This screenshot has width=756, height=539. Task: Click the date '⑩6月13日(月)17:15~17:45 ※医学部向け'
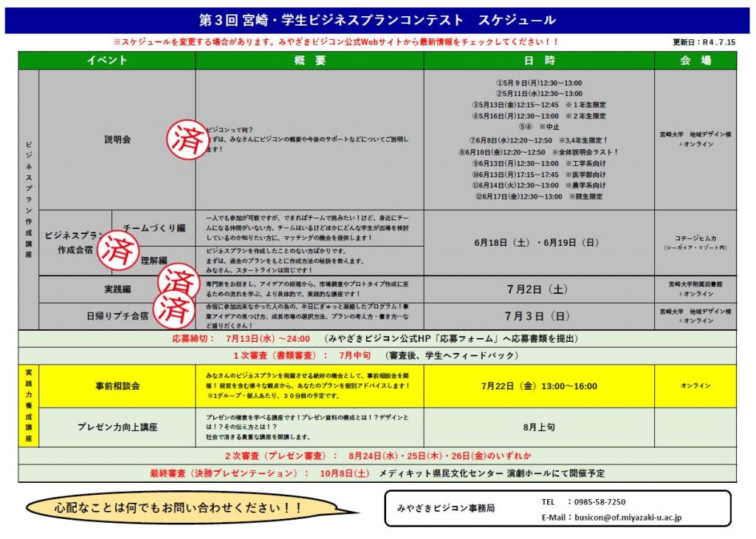pyautogui.click(x=539, y=174)
